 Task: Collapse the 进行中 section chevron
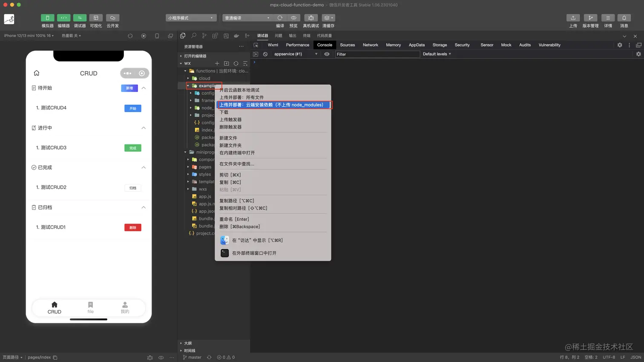click(x=144, y=128)
